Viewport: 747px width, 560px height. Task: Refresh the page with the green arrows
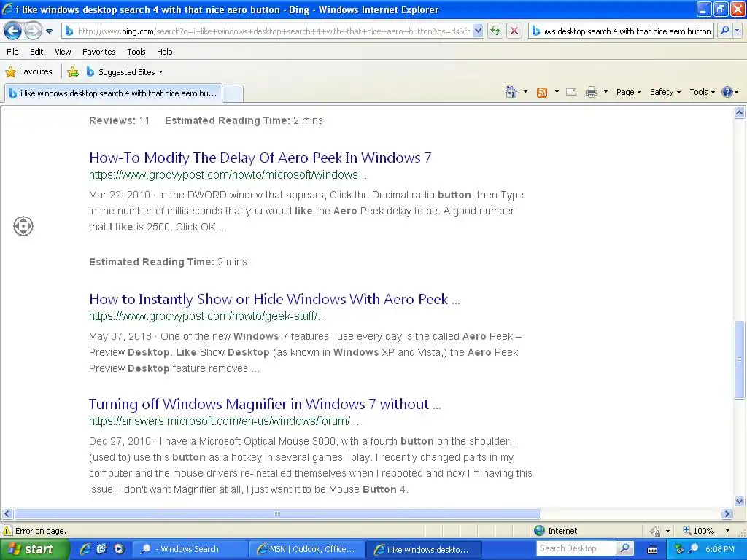tap(495, 31)
